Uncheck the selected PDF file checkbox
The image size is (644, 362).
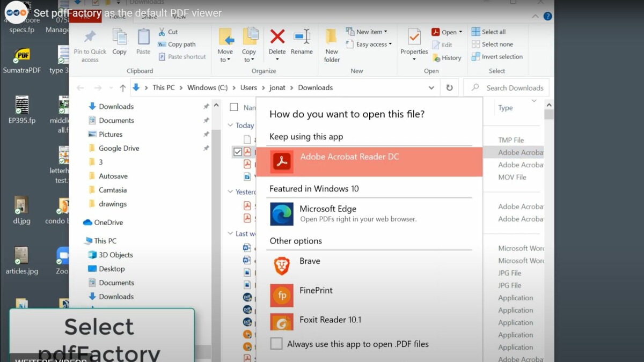238,152
